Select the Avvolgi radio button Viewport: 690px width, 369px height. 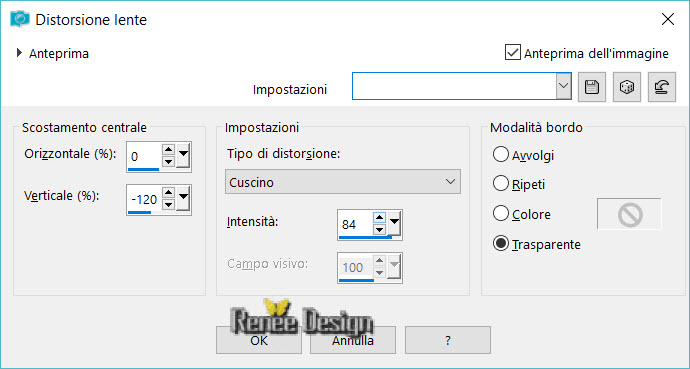coord(501,155)
